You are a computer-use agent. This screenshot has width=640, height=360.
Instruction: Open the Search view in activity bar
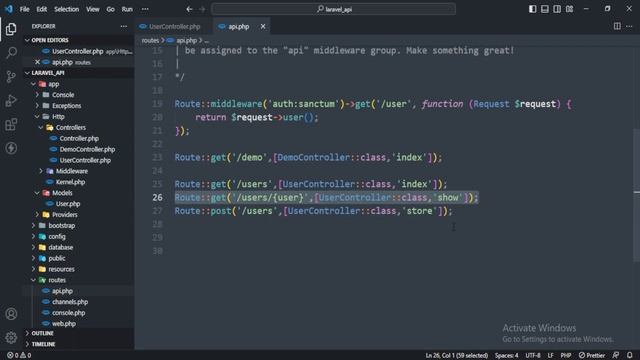tap(11, 53)
